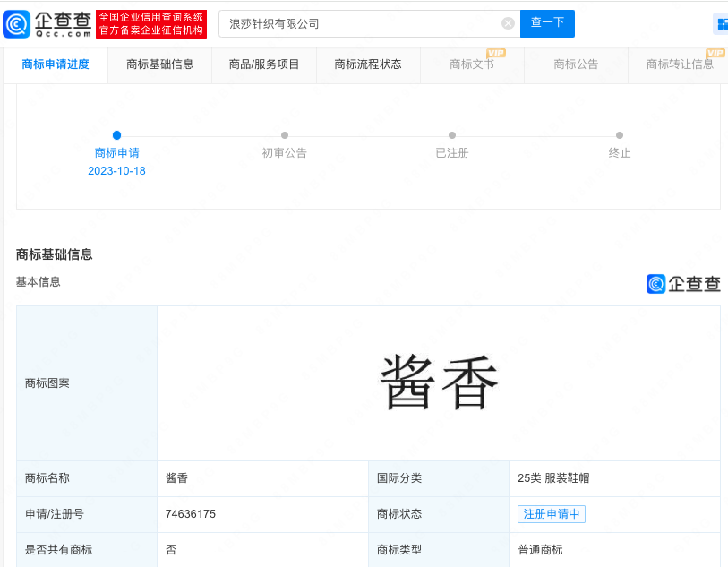
Task: Click the 终止 progress dot
Action: coord(620,135)
